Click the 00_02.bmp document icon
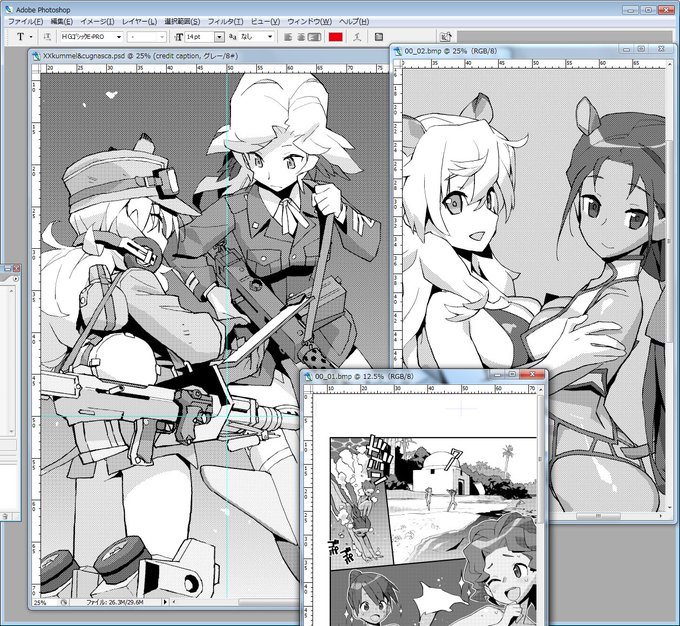 pos(398,51)
